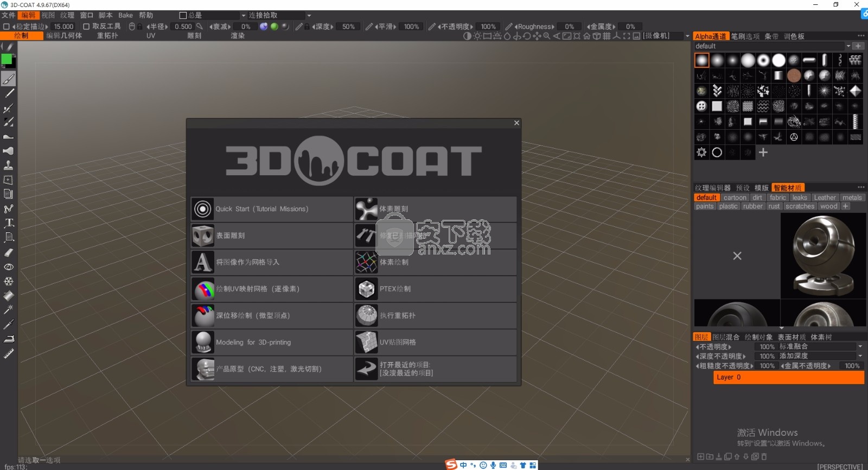This screenshot has width=868, height=470.
Task: Choose Modeling for 3D-printing option
Action: tap(272, 342)
